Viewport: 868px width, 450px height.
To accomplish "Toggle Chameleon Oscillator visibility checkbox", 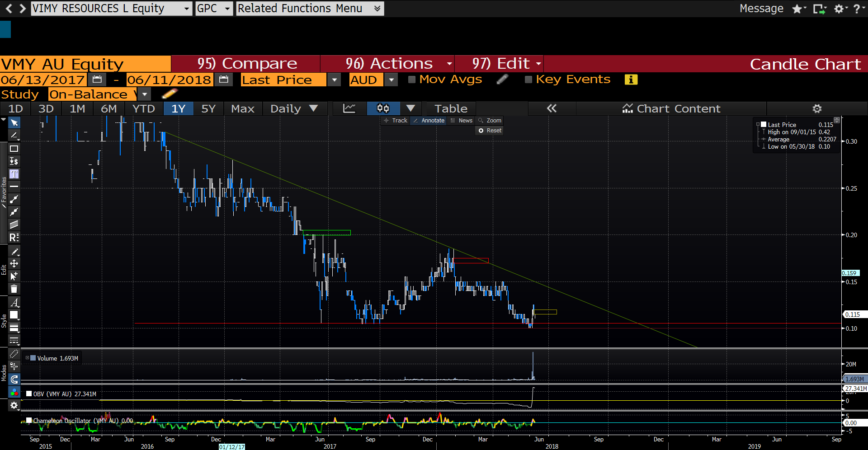I will pos(29,420).
